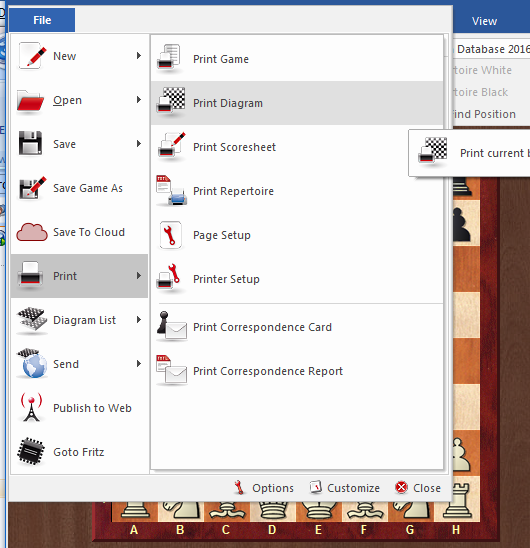Expand the Diagram List submenu arrow
Viewport: 530px width, 548px height.
click(x=139, y=319)
